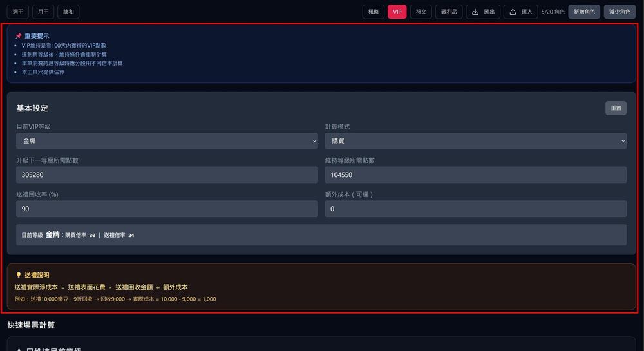Image resolution: width=644 pixels, height=351 pixels.
Task: Open the 目前VIP等級 dropdown showing 金牌
Action: pyautogui.click(x=167, y=141)
